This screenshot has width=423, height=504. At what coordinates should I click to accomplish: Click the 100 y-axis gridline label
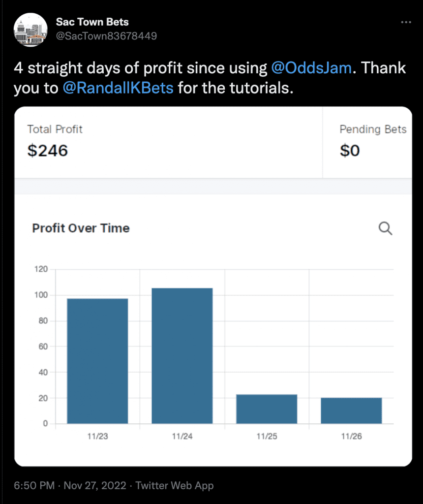pyautogui.click(x=41, y=295)
